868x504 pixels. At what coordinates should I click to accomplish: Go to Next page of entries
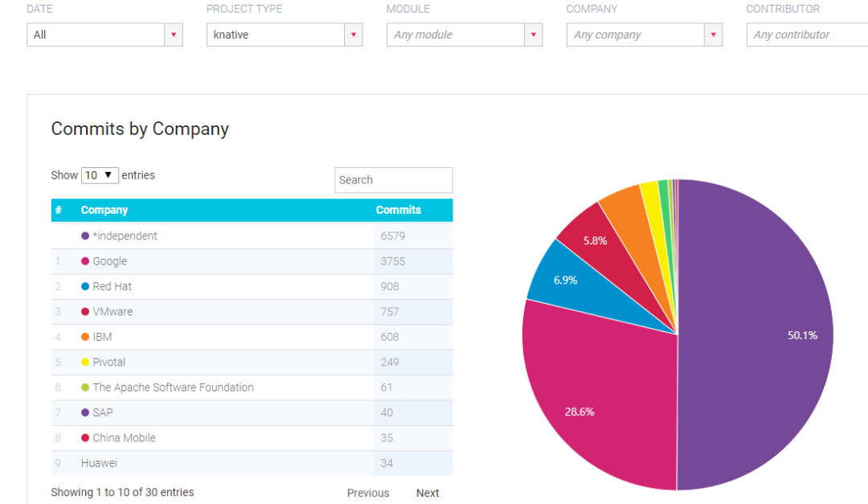click(428, 493)
